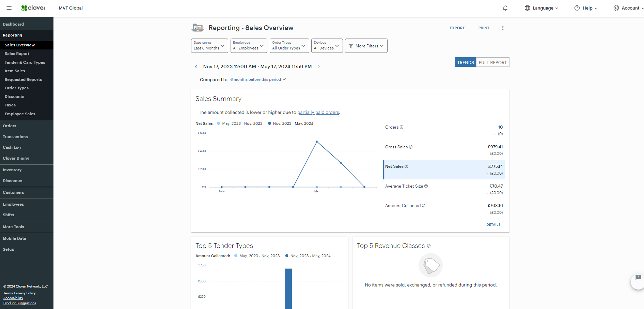The width and height of the screenshot is (644, 309).
Task: Toggle the May 2023 - Nov 2023 series legend
Action: (x=242, y=123)
